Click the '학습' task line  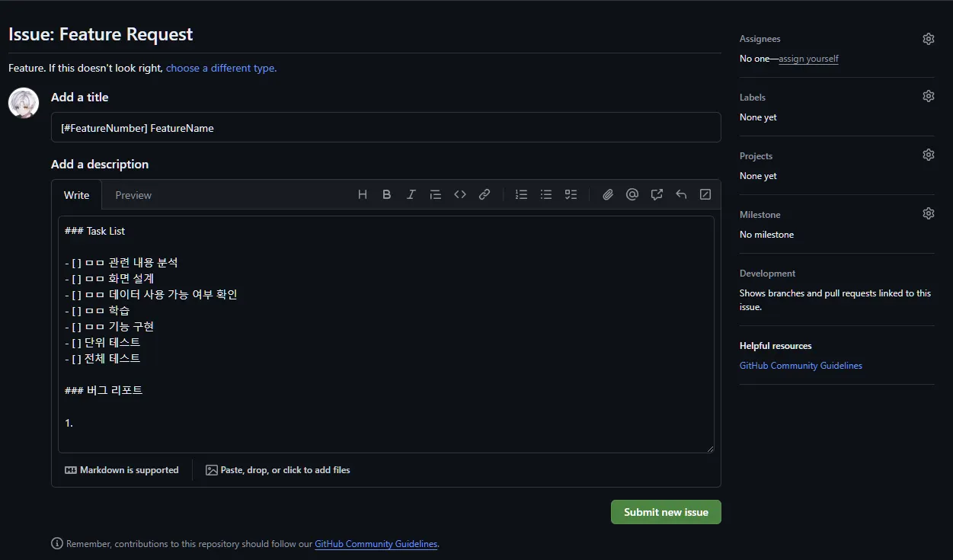pos(98,310)
